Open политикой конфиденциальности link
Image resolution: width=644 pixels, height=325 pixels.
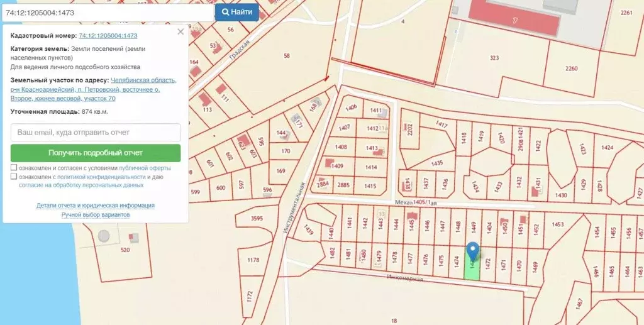101,177
